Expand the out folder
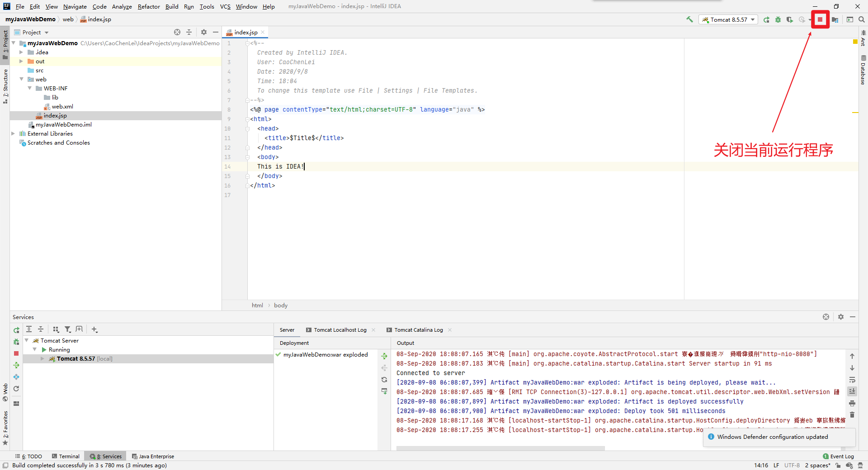The width and height of the screenshot is (868, 470). (x=21, y=61)
